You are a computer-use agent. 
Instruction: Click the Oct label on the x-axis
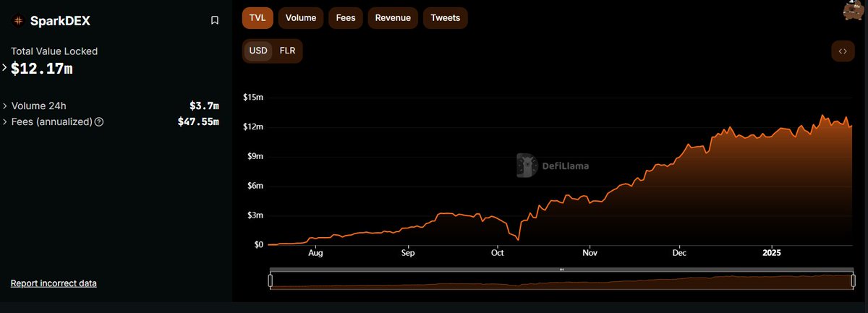(497, 253)
